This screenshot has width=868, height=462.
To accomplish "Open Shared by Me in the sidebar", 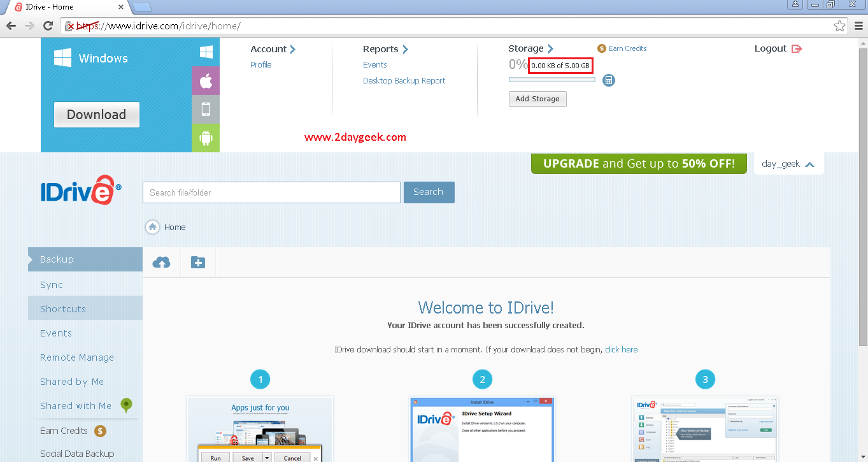I will coord(85,382).
